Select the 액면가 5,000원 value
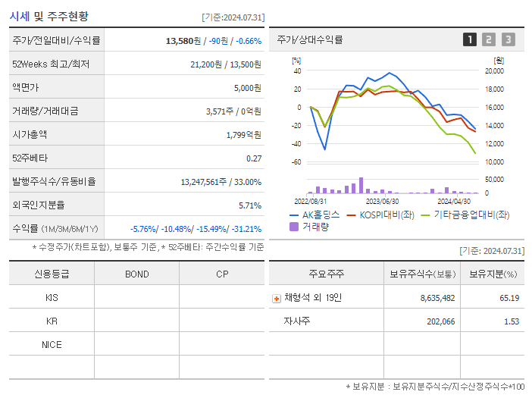 click(248, 88)
